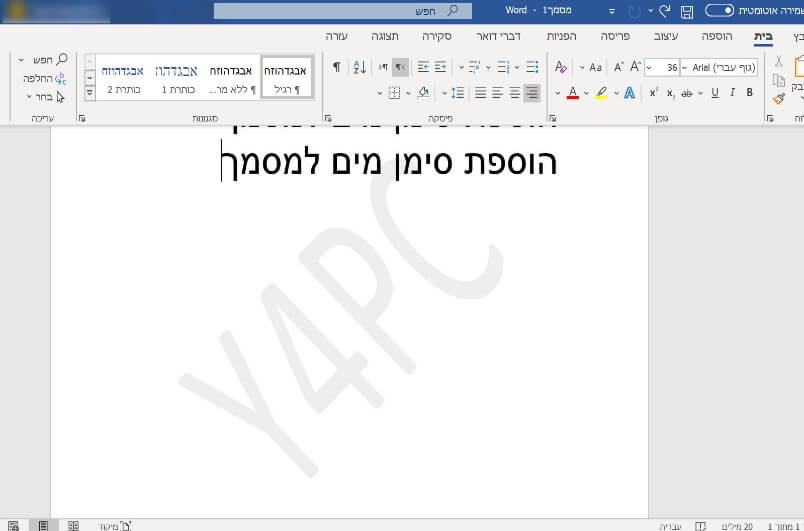
Task: Switch to Read Mode view
Action: tap(73, 525)
